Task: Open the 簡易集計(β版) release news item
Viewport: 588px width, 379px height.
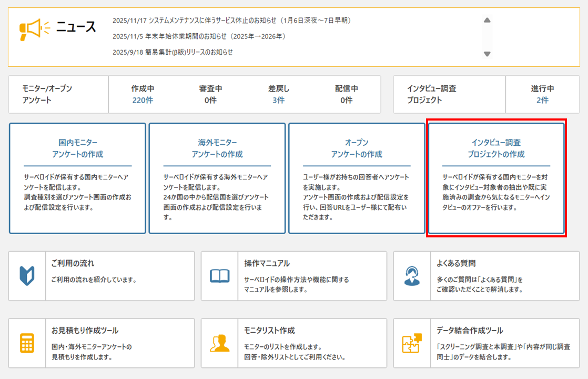Action: click(x=173, y=52)
